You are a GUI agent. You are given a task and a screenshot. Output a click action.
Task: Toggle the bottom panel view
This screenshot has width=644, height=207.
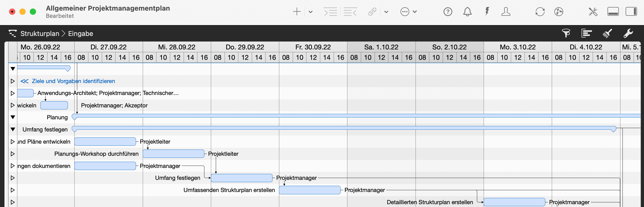613,12
